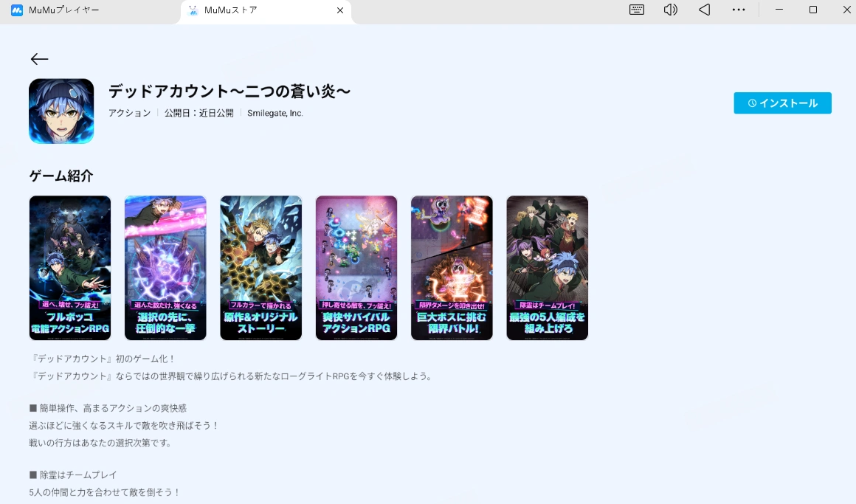Open the 最強の5人編成を組み上げろ screenshot
Image resolution: width=856 pixels, height=504 pixels.
tap(548, 268)
